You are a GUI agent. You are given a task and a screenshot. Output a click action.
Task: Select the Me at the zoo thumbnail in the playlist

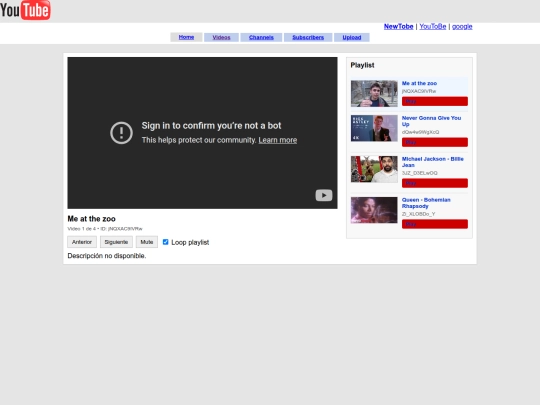tap(374, 94)
